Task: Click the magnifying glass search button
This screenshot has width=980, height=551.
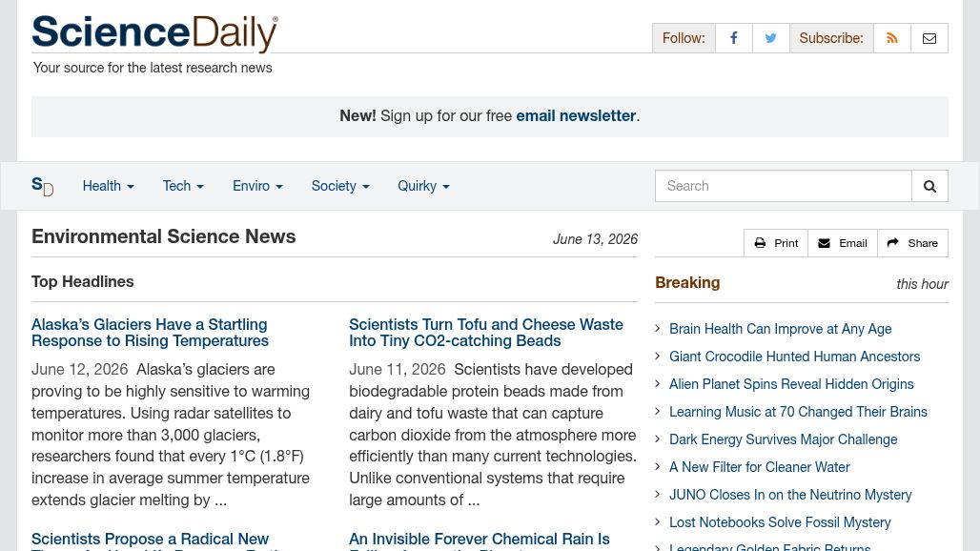Action: (x=930, y=186)
